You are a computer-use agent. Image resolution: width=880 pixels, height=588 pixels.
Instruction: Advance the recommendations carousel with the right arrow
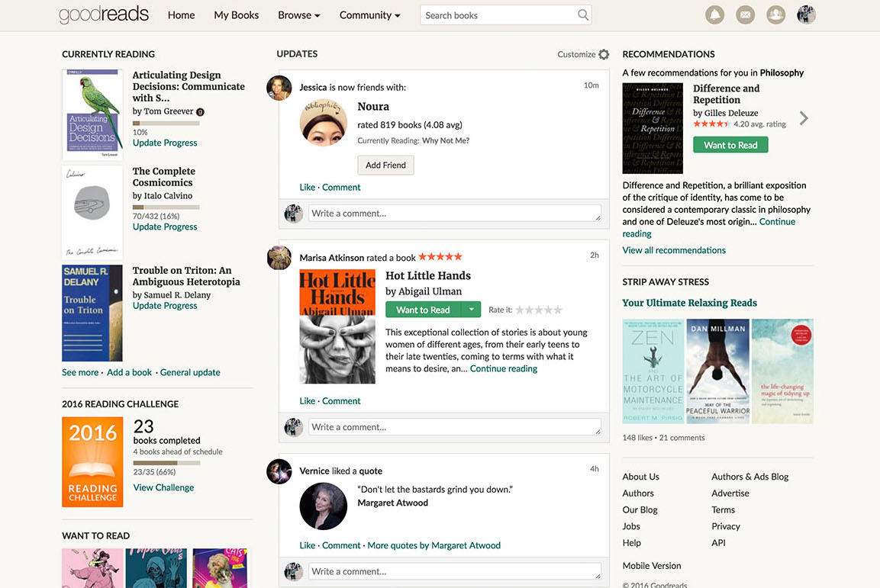803,118
